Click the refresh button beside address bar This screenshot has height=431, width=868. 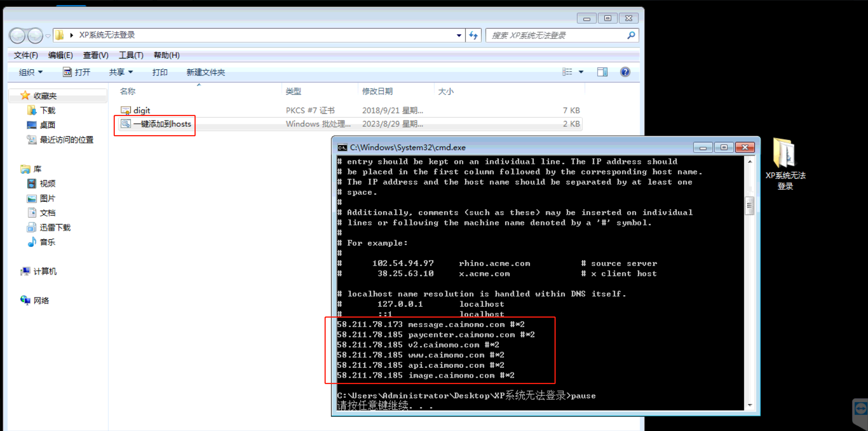(x=473, y=36)
